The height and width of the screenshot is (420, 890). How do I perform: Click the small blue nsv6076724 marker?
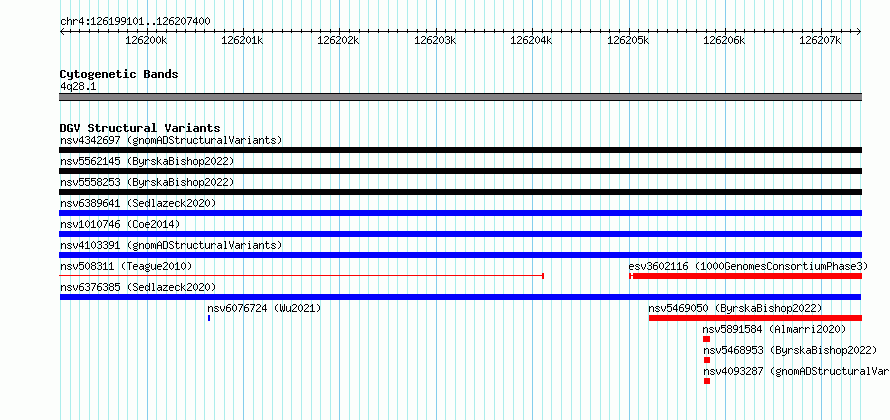click(x=209, y=318)
